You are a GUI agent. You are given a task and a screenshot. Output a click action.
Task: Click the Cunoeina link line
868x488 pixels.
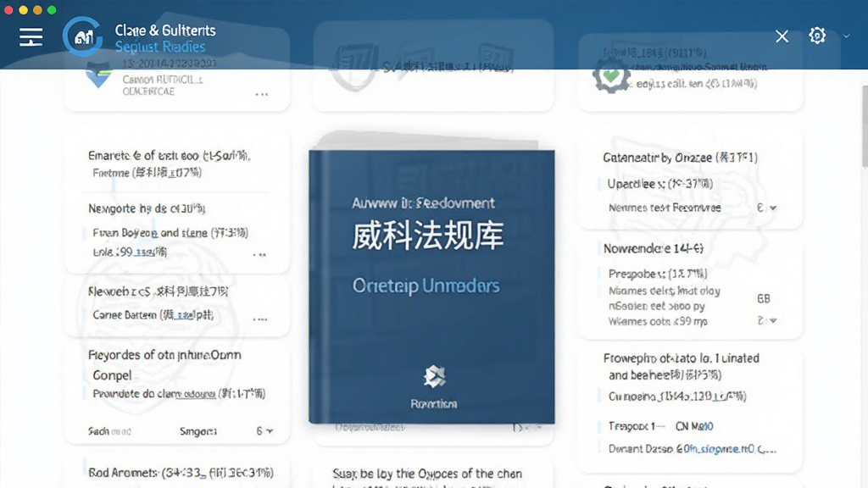point(677,396)
